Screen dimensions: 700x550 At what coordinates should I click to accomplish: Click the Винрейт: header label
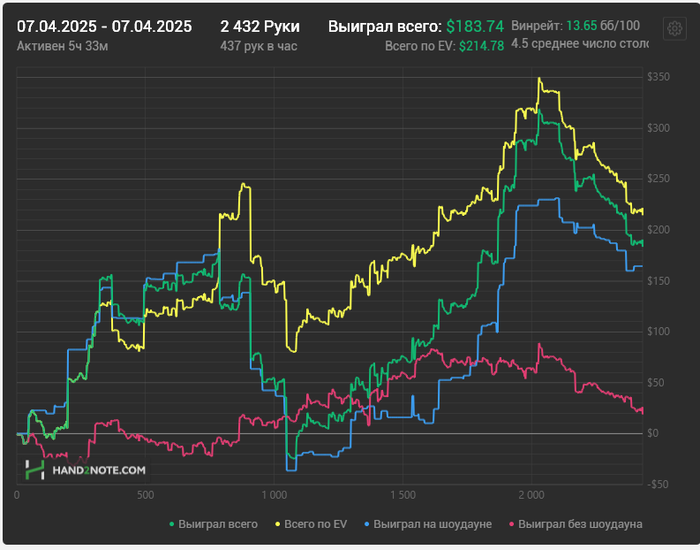[537, 25]
